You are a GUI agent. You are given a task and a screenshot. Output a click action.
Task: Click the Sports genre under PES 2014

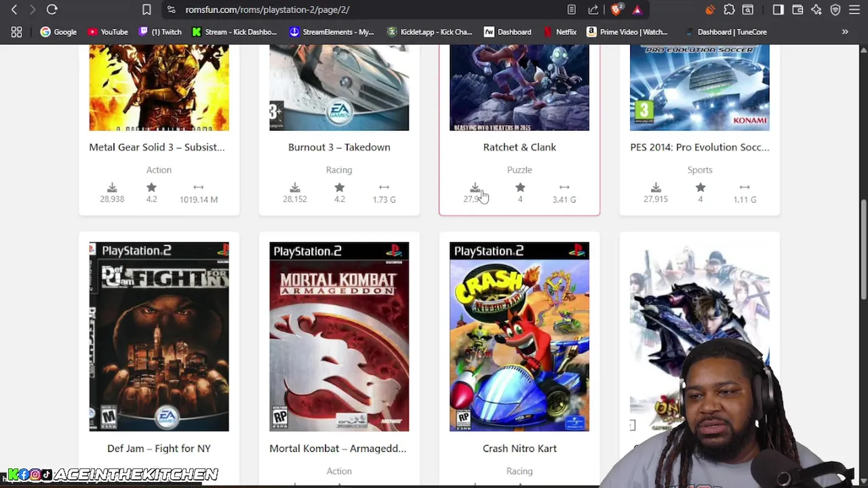(x=700, y=170)
